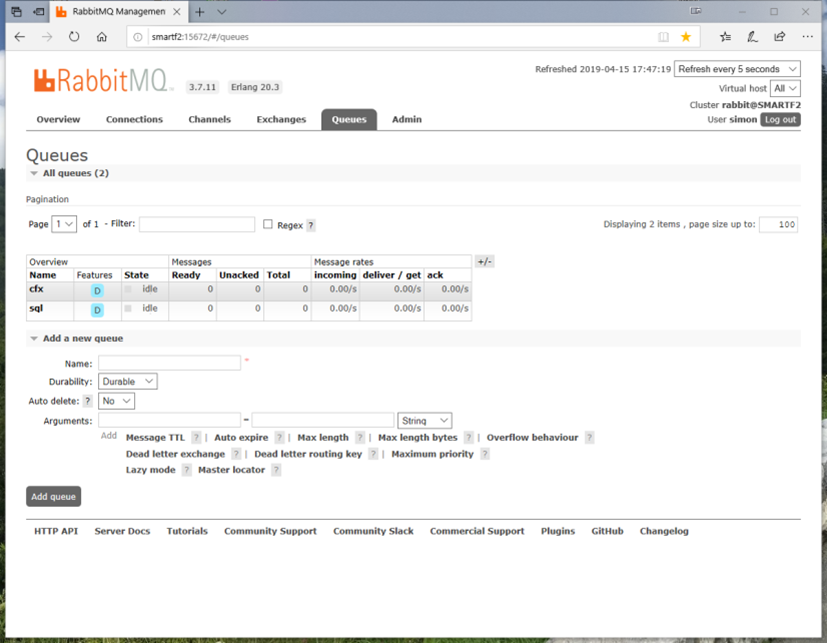Open the sql queue link
The width and height of the screenshot is (827, 643).
pyautogui.click(x=36, y=308)
